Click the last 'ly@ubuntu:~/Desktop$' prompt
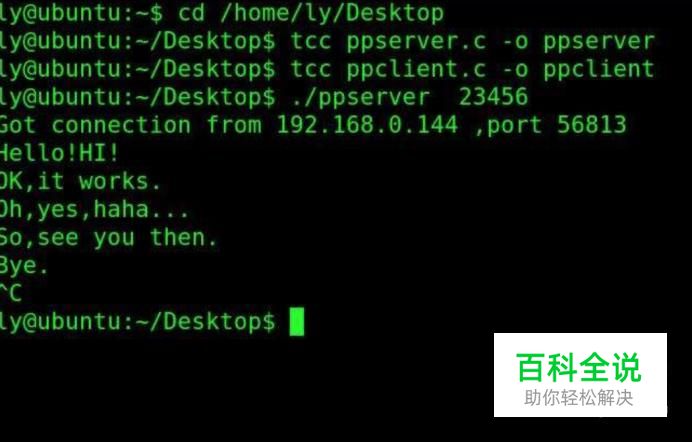 pyautogui.click(x=137, y=322)
